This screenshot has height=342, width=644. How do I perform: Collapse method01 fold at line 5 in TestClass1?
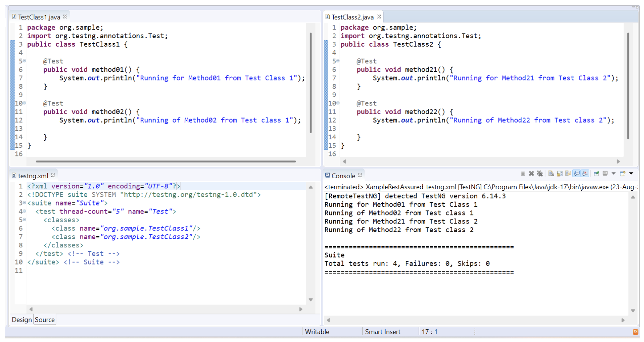click(x=24, y=61)
